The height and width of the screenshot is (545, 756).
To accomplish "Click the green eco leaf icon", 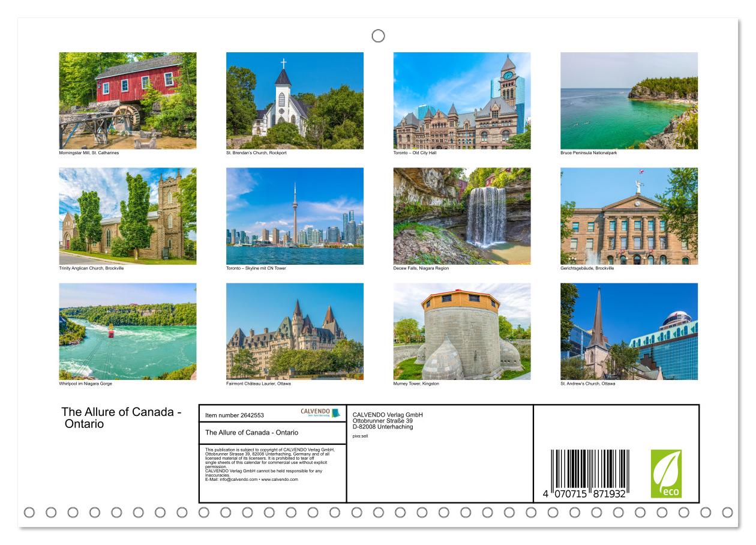I will (x=666, y=474).
